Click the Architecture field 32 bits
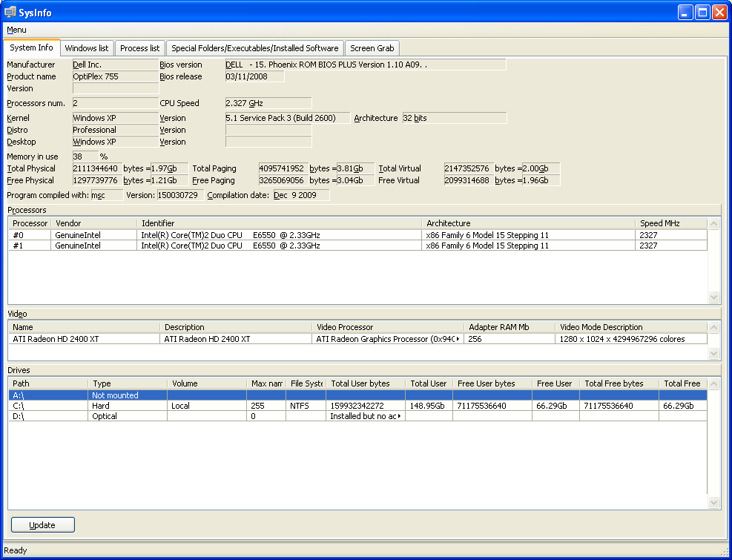 click(454, 118)
